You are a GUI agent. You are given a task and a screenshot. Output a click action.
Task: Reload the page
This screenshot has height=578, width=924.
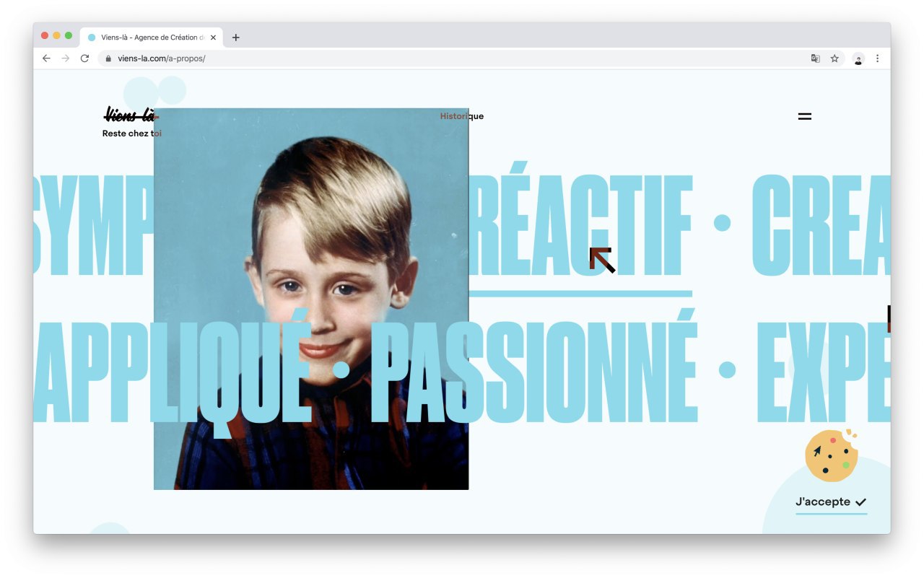coord(84,58)
